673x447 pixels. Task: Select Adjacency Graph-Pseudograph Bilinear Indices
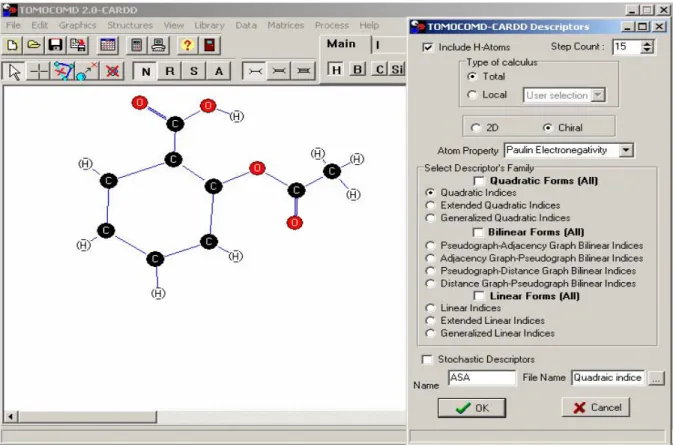coord(430,258)
